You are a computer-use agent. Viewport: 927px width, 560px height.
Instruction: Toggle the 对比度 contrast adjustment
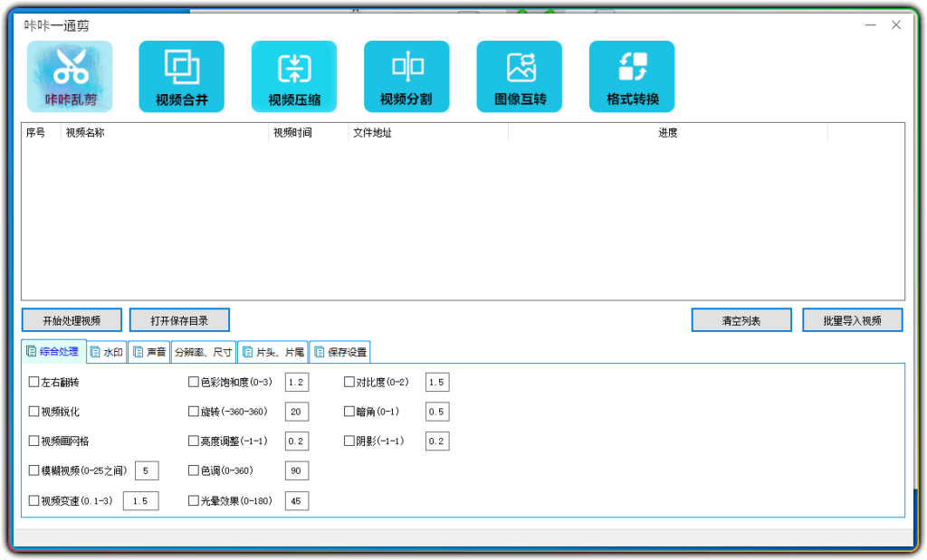349,381
